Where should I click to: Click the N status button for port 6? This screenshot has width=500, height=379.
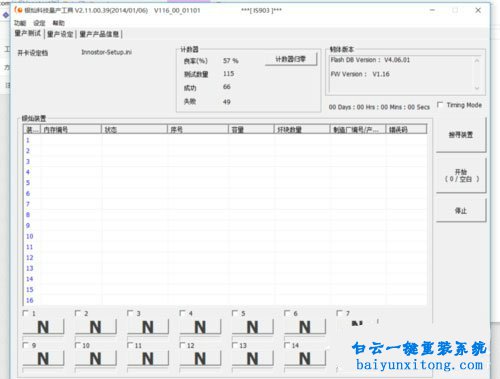305,327
